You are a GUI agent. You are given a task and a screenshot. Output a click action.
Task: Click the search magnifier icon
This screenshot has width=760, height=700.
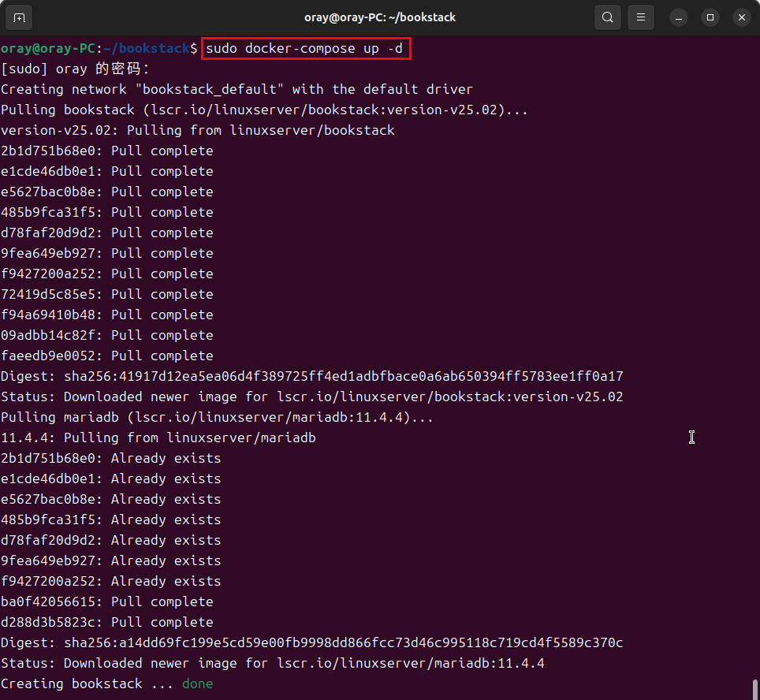click(x=607, y=17)
